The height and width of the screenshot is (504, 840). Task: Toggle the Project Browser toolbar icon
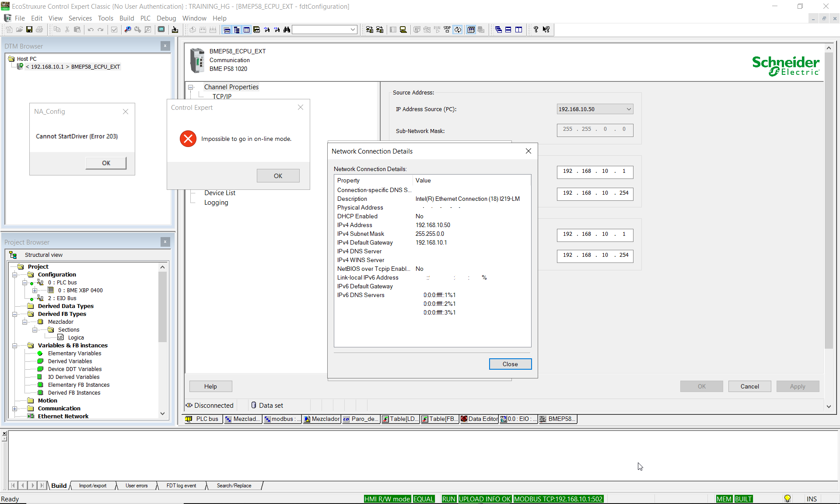pos(237,30)
